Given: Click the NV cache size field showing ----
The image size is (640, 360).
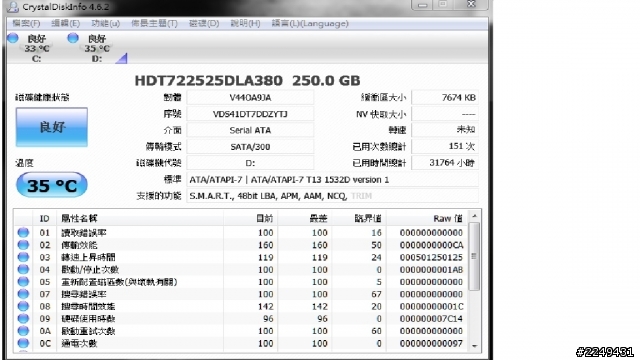Looking at the screenshot, I should pos(445,114).
